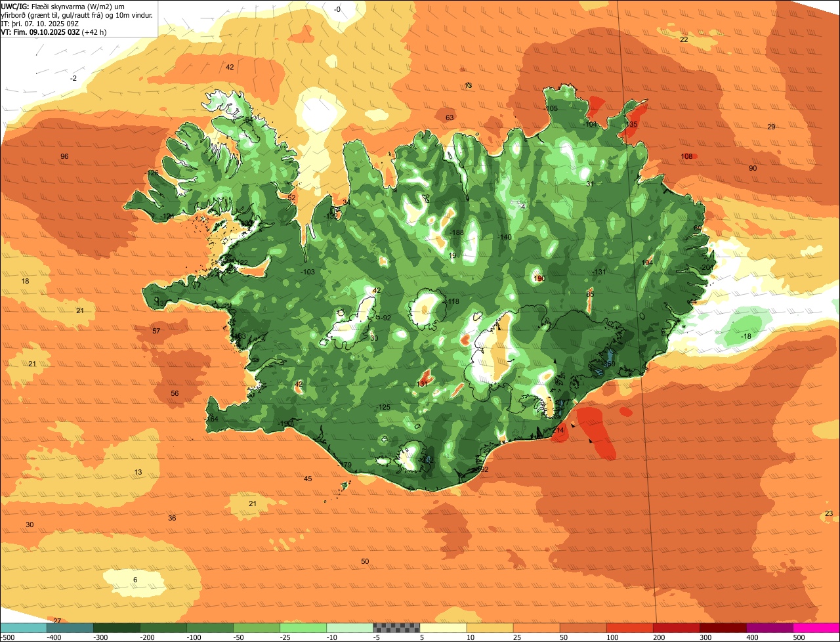Select the darkest green legend swatch between -300 and -200
Image resolution: width=840 pixels, height=642 pixels.
tap(116, 628)
